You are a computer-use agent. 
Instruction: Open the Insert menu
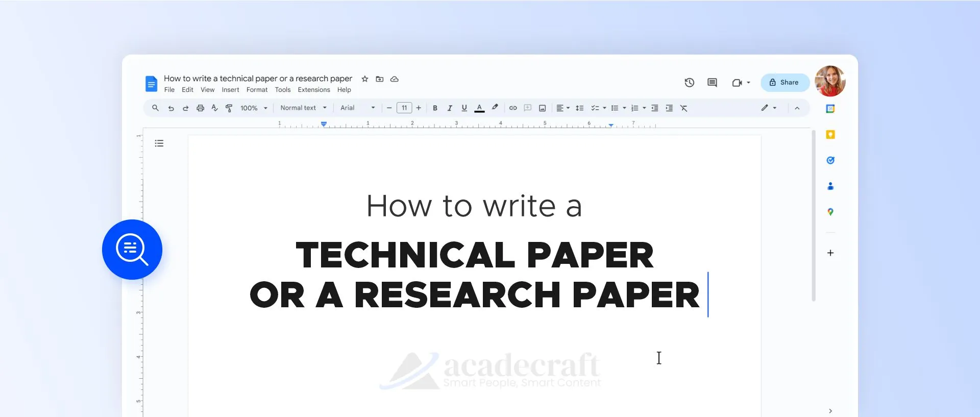coord(230,90)
